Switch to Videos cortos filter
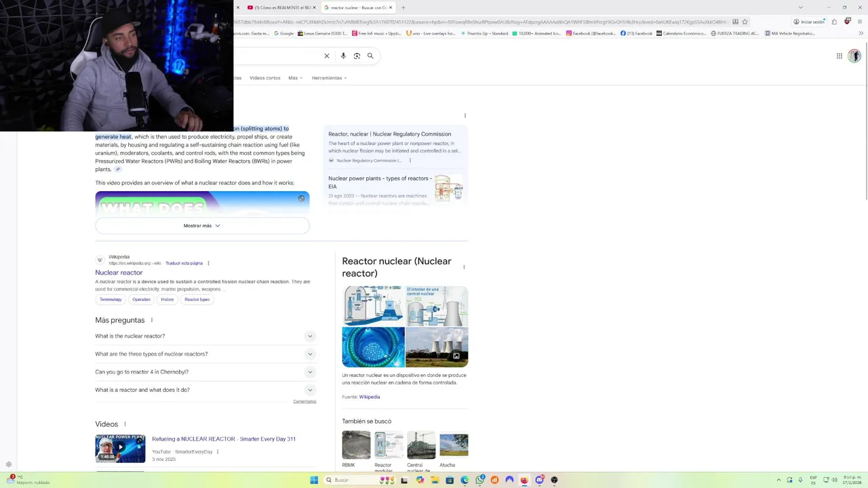This screenshot has height=488, width=868. [x=264, y=78]
